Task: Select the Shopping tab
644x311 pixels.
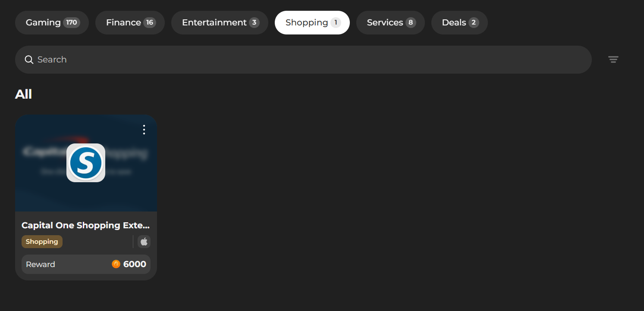Action: [312, 22]
